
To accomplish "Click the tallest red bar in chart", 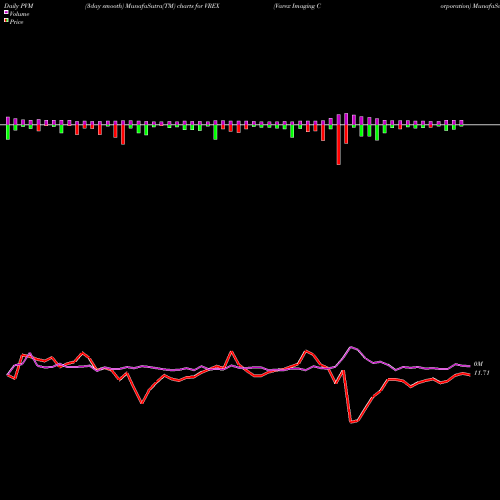I will (x=339, y=145).
